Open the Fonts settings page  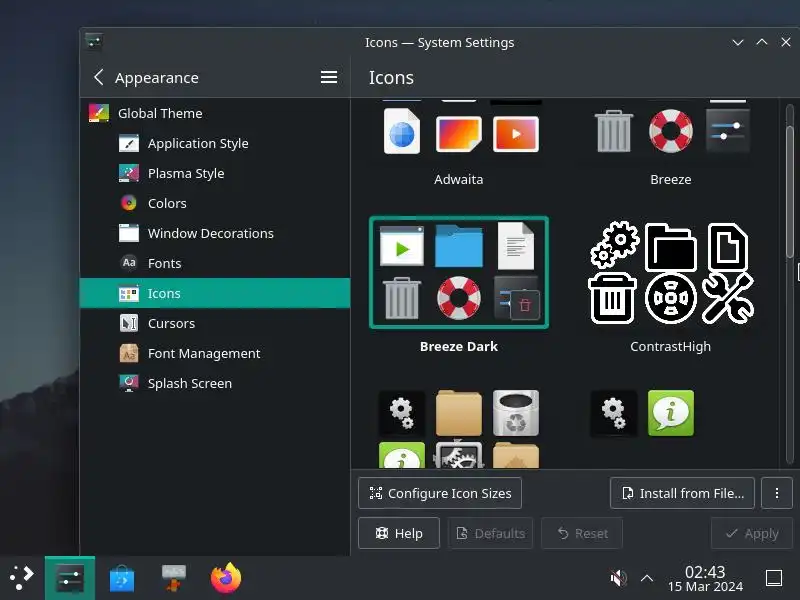click(215, 263)
